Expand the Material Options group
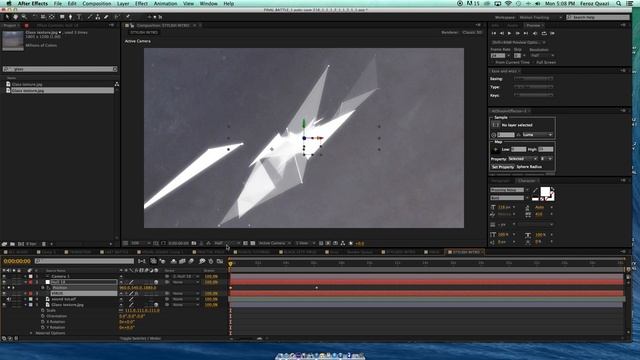640x360 pixels. point(31,333)
